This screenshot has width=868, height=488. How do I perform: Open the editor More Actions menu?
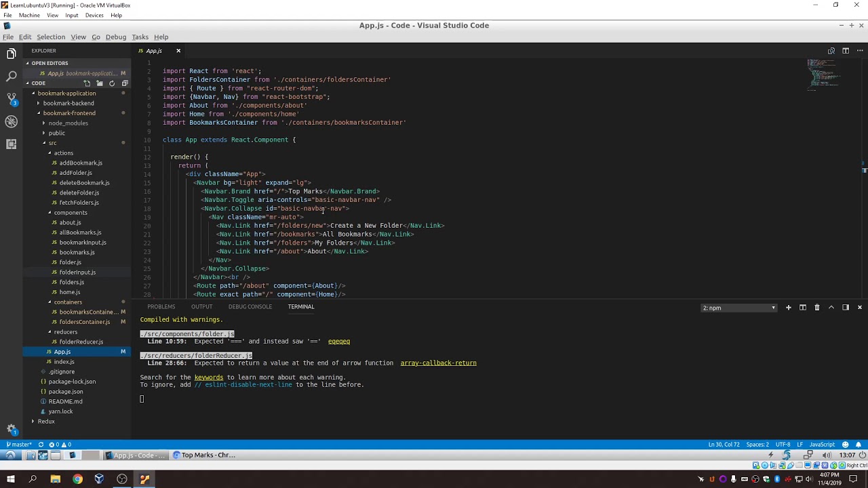[x=859, y=51]
